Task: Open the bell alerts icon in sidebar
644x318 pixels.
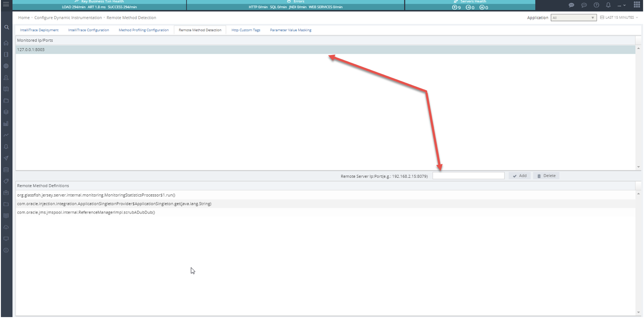Action: 6,147
